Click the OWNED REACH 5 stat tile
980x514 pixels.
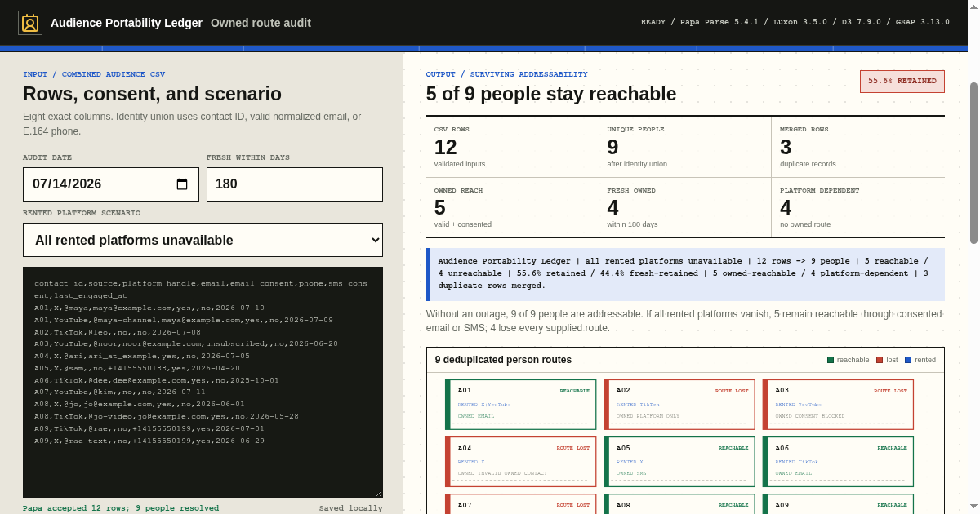(x=512, y=208)
